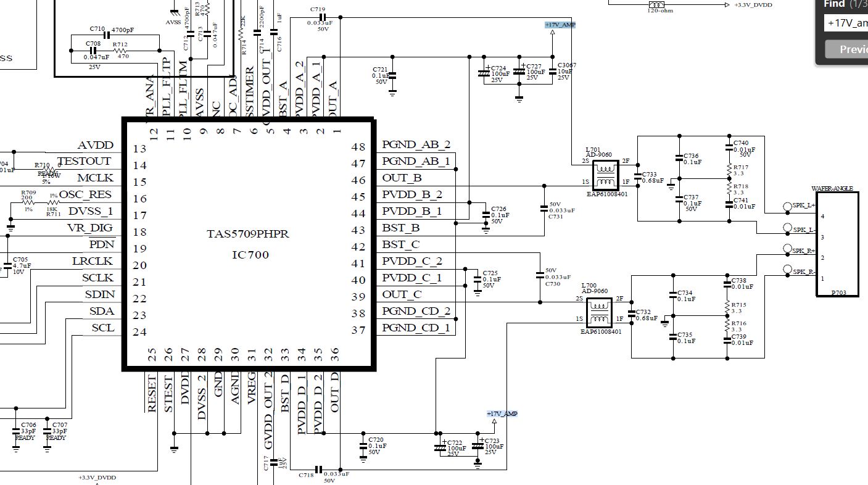Image resolution: width=868 pixels, height=485 pixels.
Task: Click the IC700 designator label
Action: pyautogui.click(x=250, y=254)
